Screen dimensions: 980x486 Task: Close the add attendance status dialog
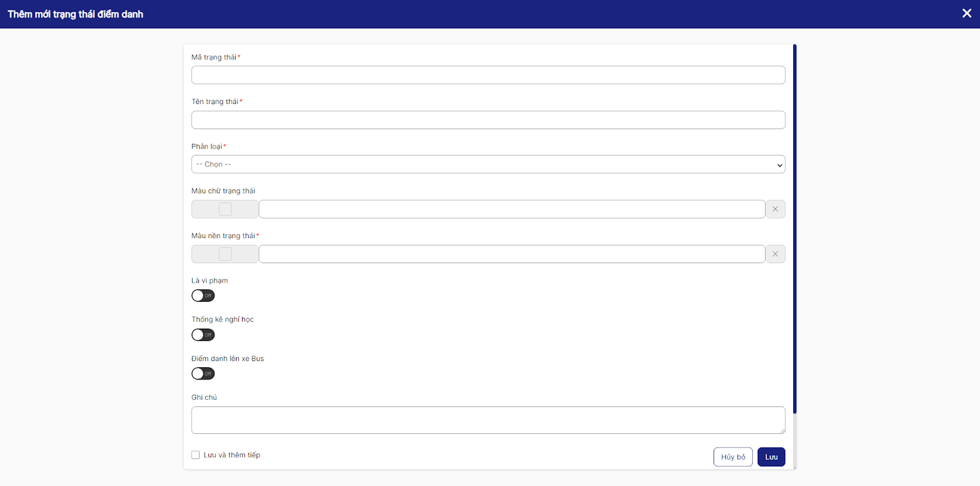(967, 13)
